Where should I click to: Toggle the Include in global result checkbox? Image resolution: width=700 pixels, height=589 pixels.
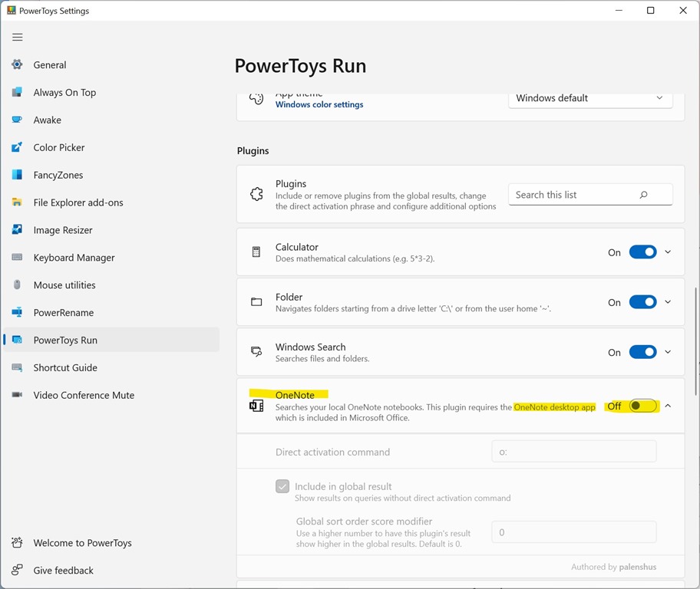(282, 486)
